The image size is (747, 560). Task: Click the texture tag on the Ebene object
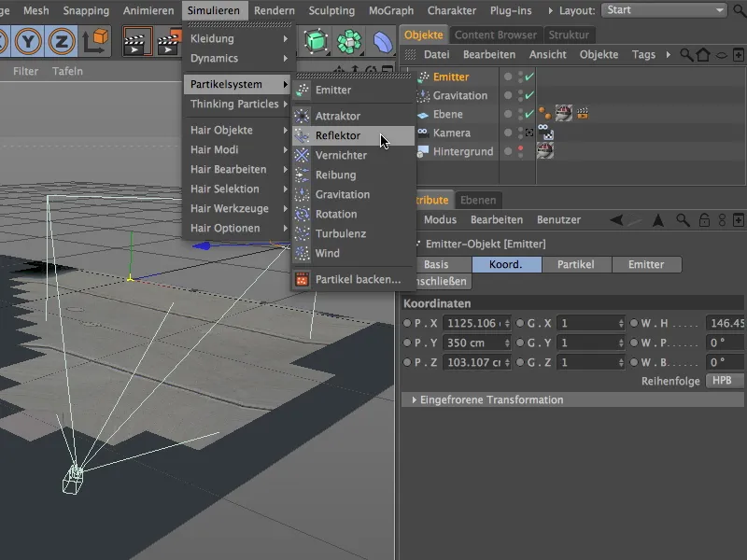pyautogui.click(x=564, y=113)
